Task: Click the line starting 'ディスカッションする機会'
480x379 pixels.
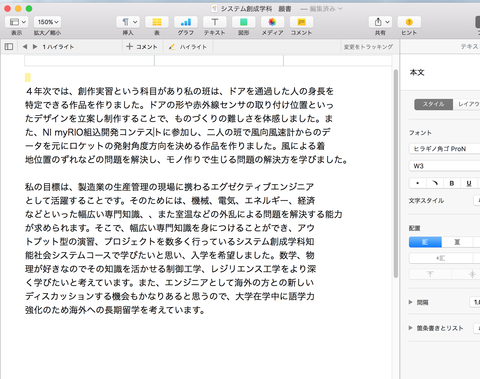Action: 170,296
